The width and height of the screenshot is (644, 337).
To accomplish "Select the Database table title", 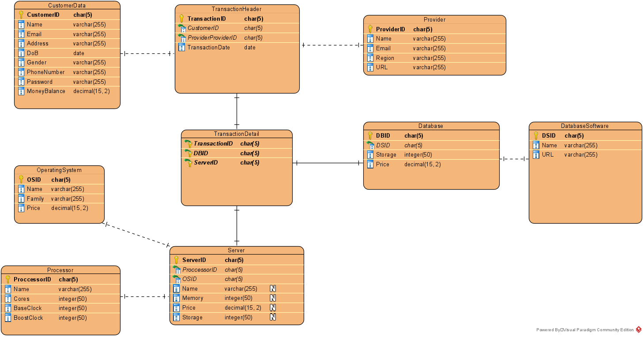I will (x=431, y=126).
